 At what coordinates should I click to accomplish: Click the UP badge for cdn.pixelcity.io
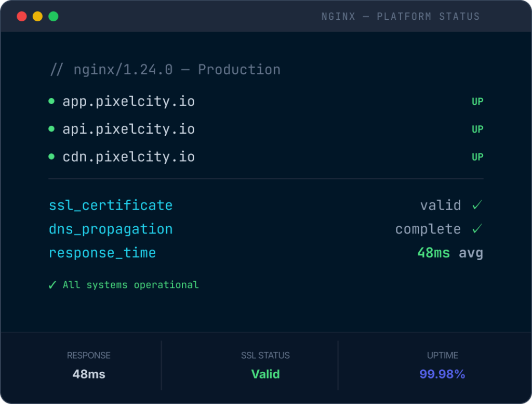pos(477,157)
